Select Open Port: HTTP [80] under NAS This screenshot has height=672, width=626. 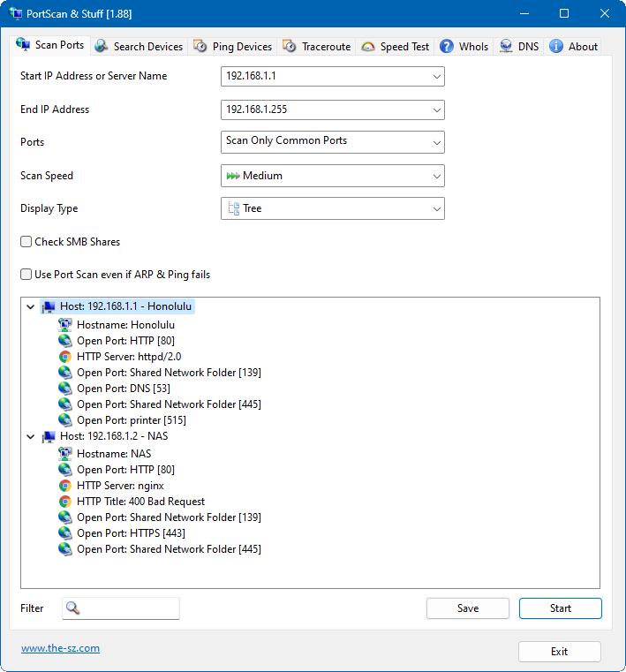(125, 470)
